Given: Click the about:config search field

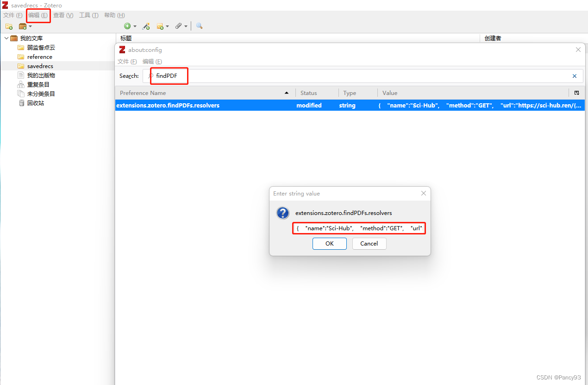Looking at the screenshot, I should (x=363, y=76).
